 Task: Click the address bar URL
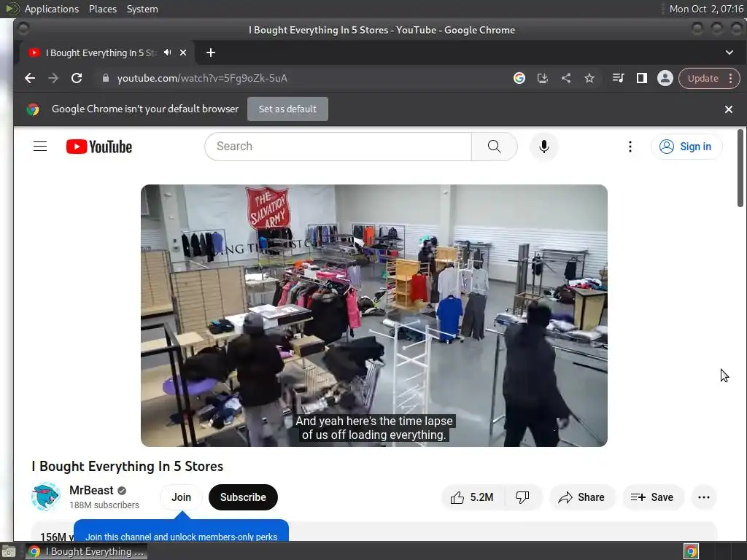pos(202,78)
